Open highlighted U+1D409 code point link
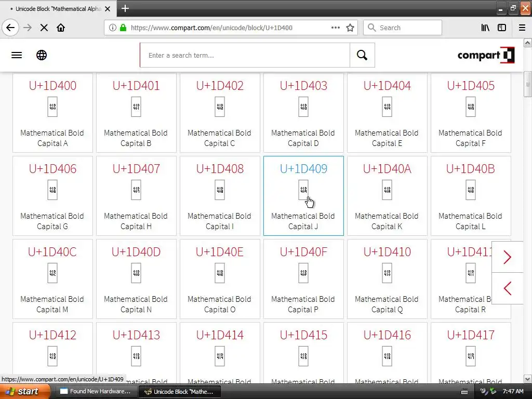This screenshot has height=399, width=532. coord(303,169)
